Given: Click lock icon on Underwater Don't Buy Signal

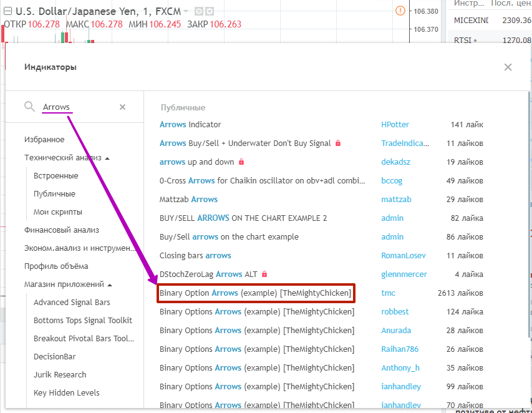Looking at the screenshot, I should pos(338,143).
